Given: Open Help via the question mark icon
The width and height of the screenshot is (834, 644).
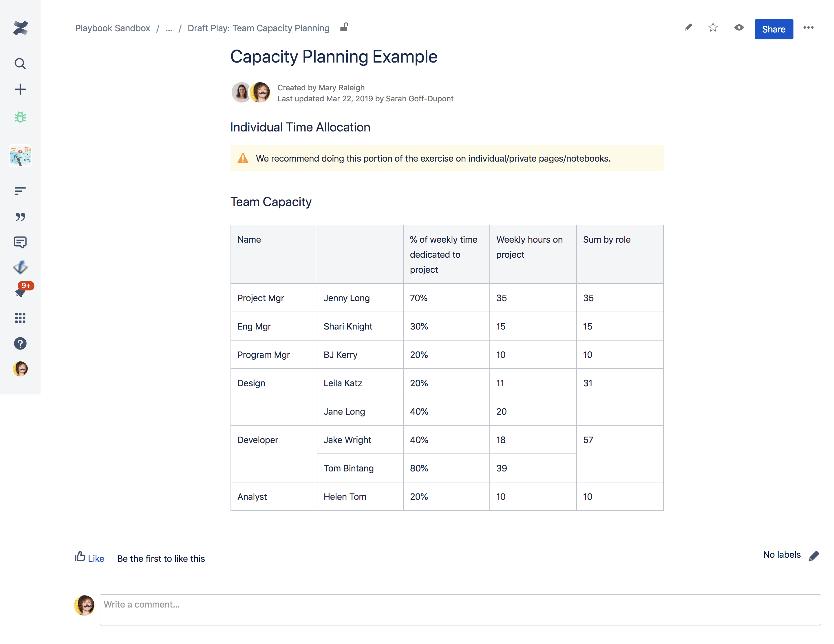Looking at the screenshot, I should point(20,343).
